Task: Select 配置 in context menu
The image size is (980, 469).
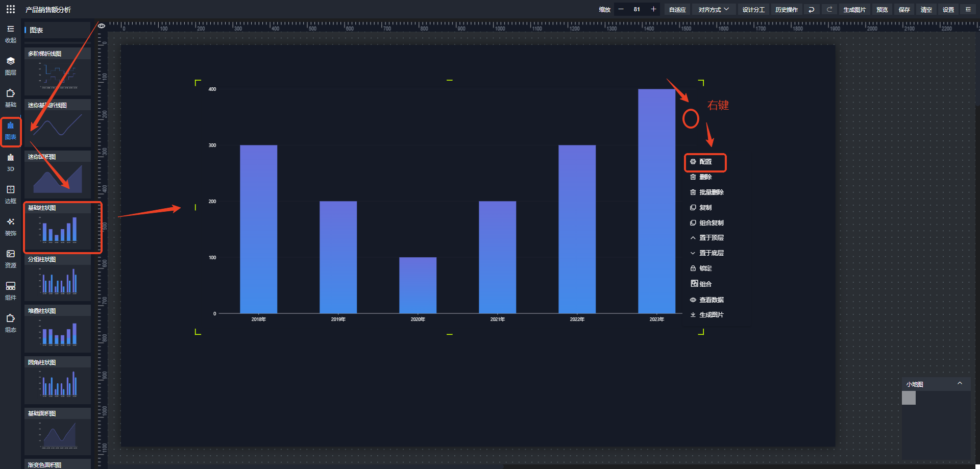Action: (705, 162)
